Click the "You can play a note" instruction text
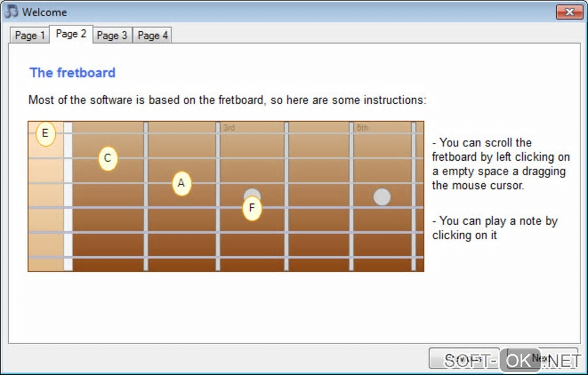Screen dimensions: 588x375 coord(495,228)
